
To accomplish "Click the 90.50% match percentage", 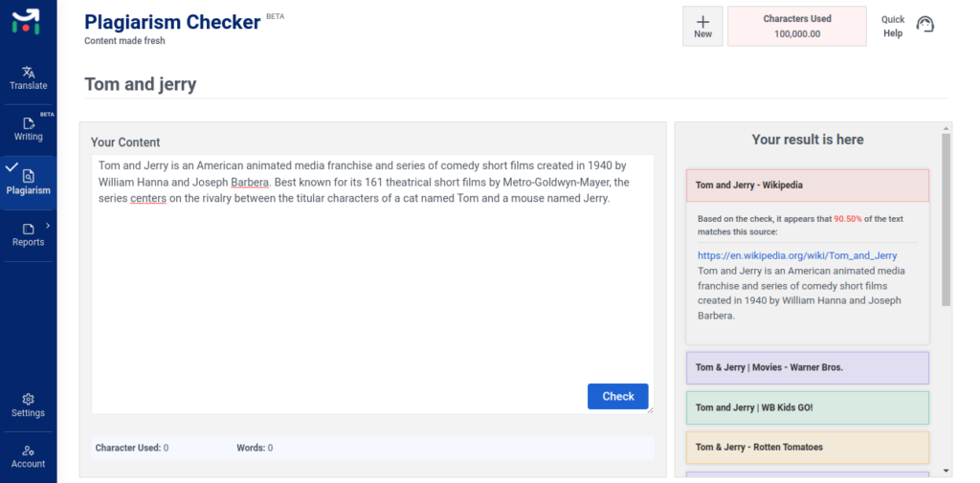I will (x=848, y=219).
